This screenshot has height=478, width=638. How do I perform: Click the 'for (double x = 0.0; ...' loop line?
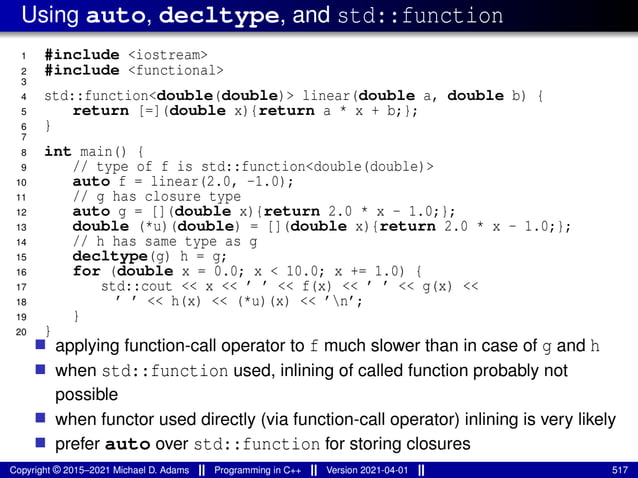pos(247,271)
